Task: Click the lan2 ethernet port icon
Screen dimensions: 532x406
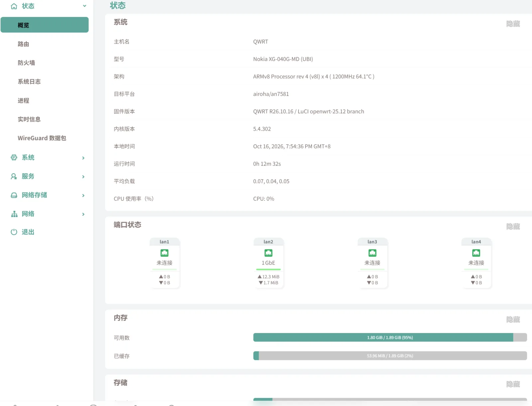Action: tap(268, 253)
